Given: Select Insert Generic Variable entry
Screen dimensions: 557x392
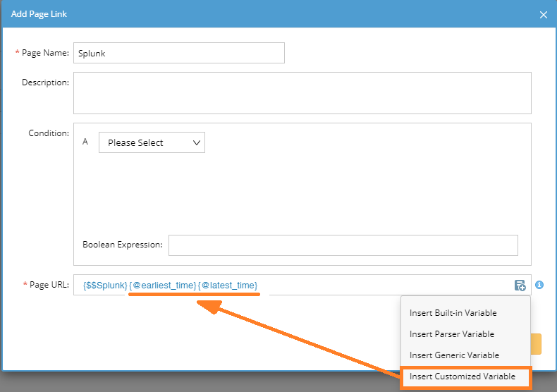Looking at the screenshot, I should (454, 355).
